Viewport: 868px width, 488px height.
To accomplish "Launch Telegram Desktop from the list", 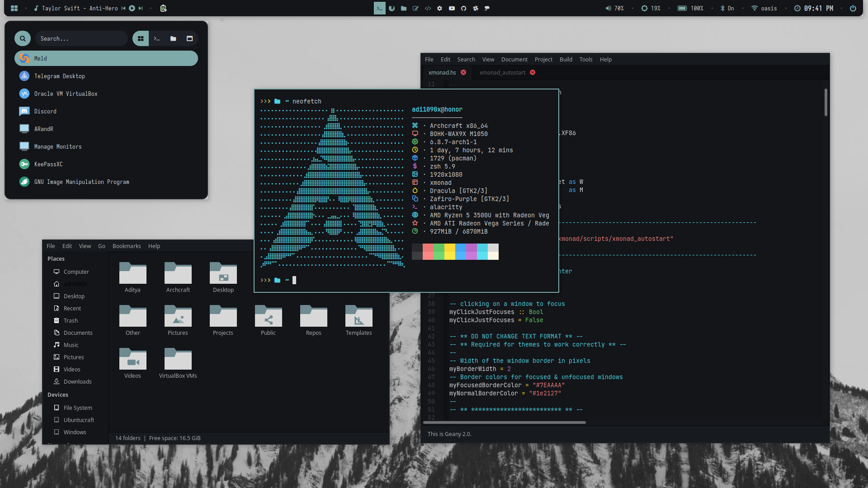I will (60, 76).
